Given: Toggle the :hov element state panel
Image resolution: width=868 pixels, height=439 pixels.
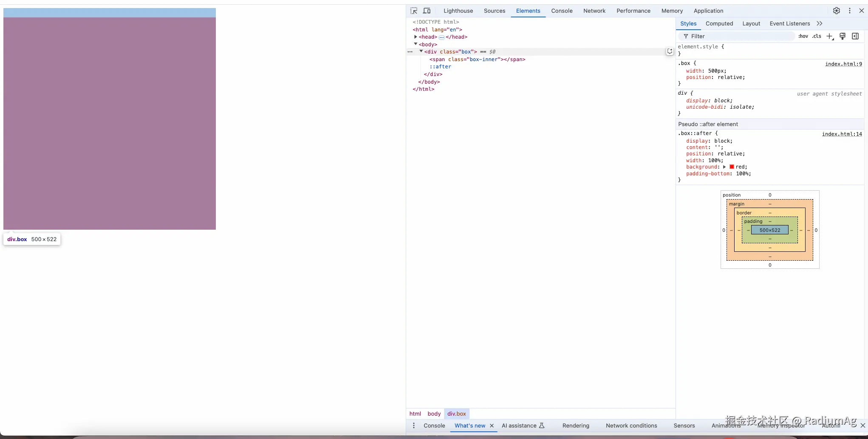Looking at the screenshot, I should point(803,36).
